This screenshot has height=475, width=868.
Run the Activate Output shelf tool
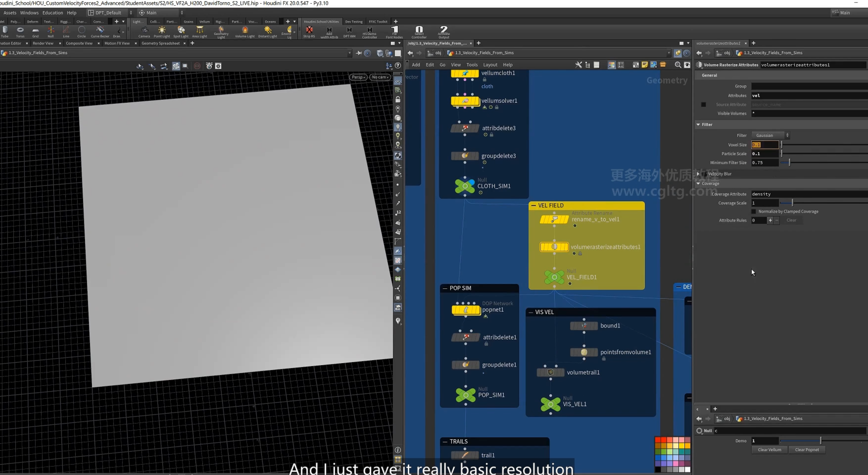click(444, 32)
